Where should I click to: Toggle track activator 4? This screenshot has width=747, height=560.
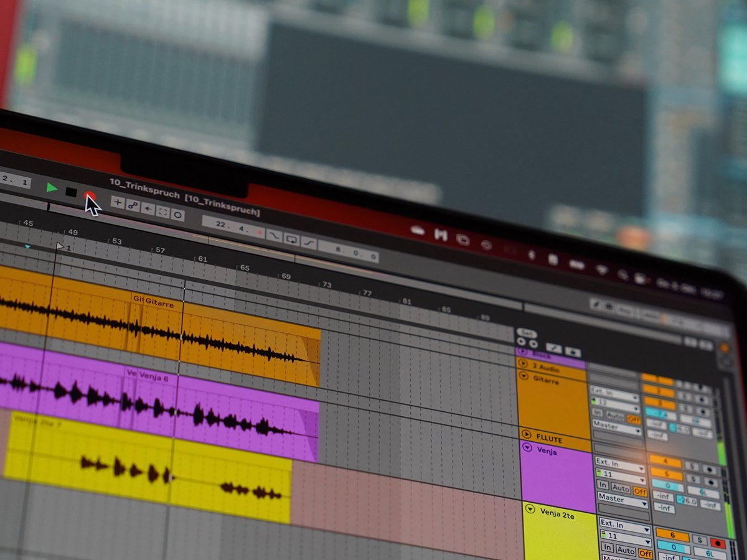coord(665,461)
